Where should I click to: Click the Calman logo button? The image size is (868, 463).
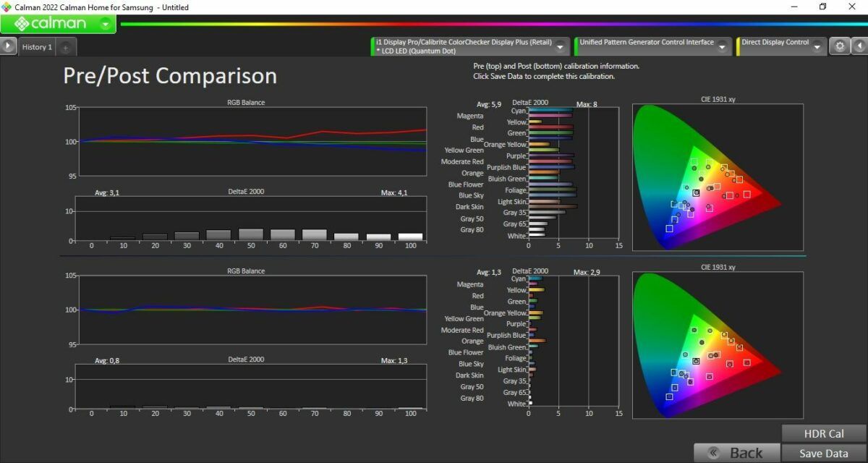tap(51, 24)
